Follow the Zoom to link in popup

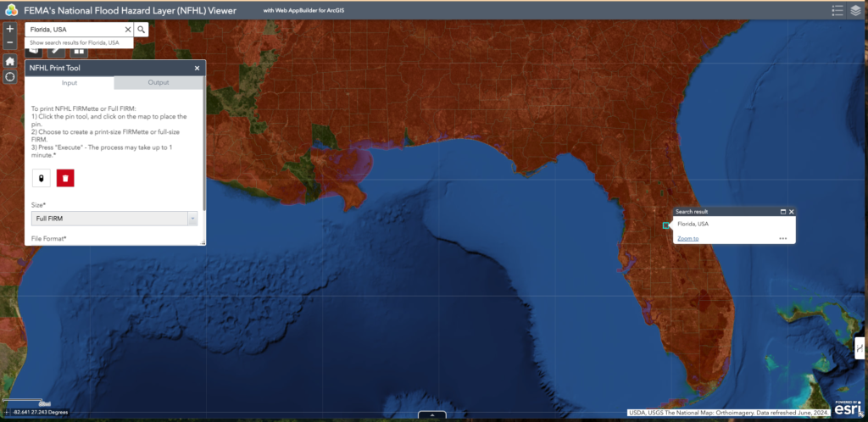pyautogui.click(x=688, y=238)
